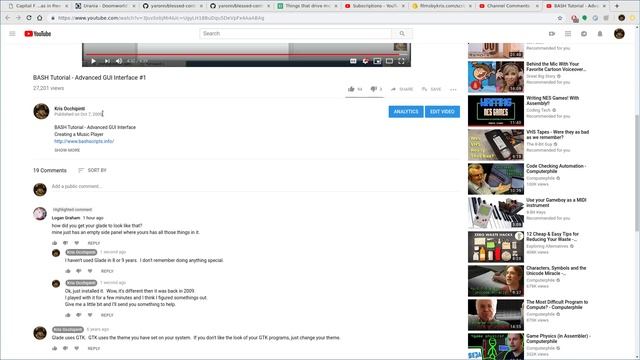Toggle theater mode in the player

389,61
